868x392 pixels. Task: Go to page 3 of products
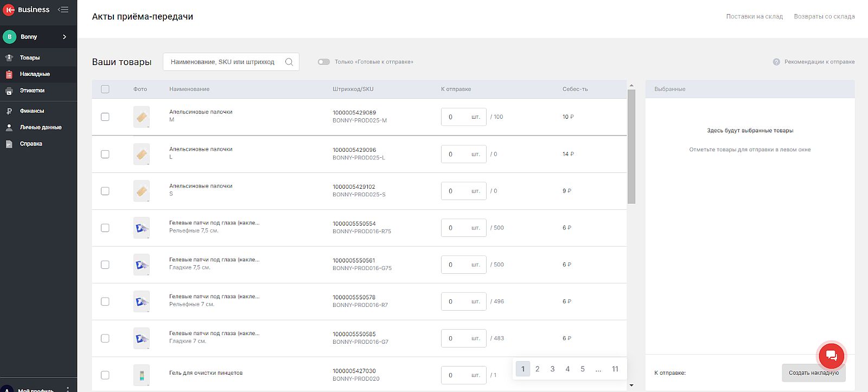tap(553, 369)
